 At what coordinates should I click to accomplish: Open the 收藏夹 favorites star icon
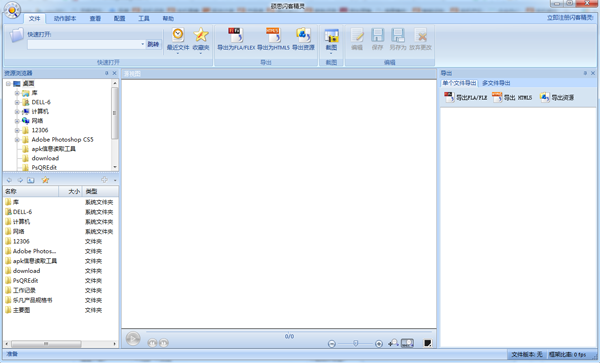[201, 39]
